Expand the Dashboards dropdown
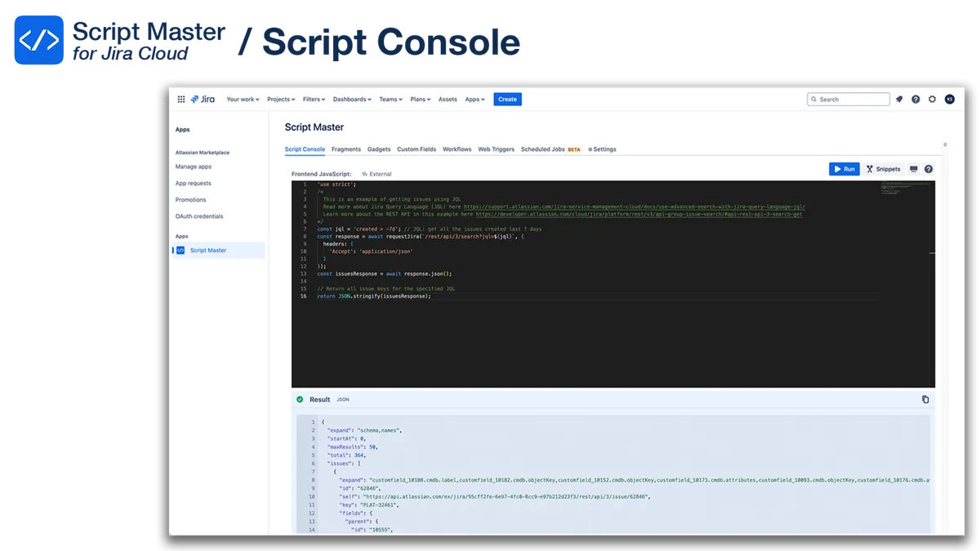The image size is (980, 551). [x=352, y=99]
